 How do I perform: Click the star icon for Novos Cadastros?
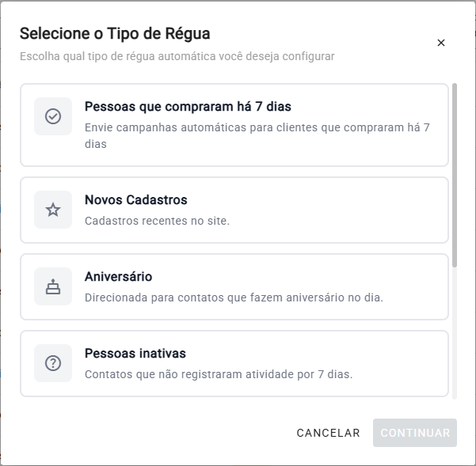pyautogui.click(x=53, y=210)
